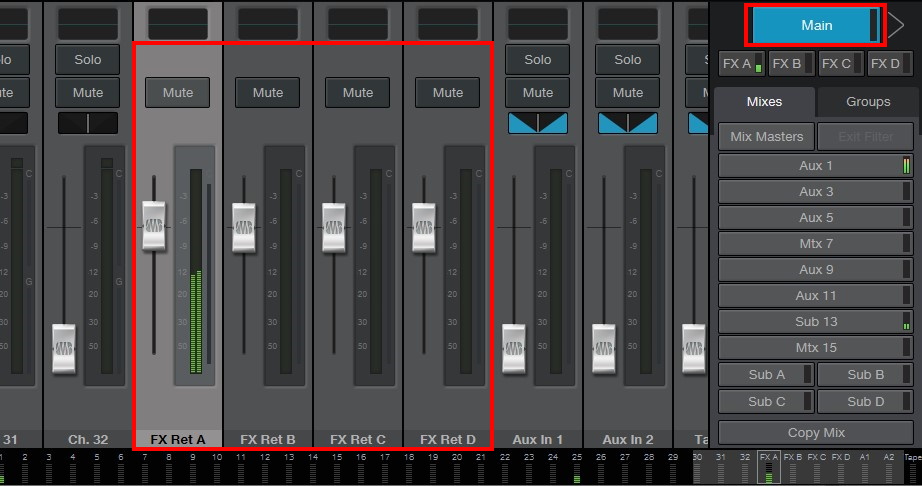
Task: Select the Mtx 15 mix
Action: [816, 347]
